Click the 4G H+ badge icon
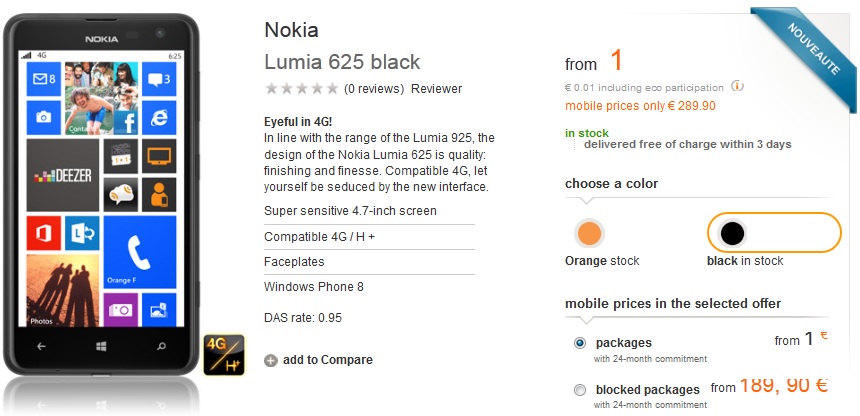 [x=224, y=354]
